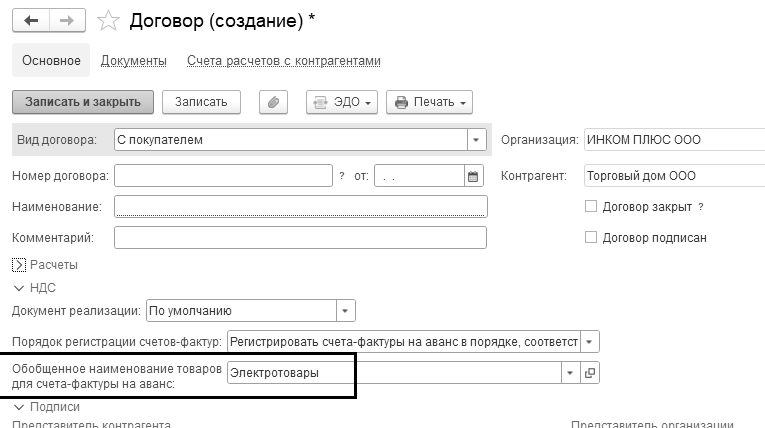Enable the Договор подписан checkbox

point(591,238)
